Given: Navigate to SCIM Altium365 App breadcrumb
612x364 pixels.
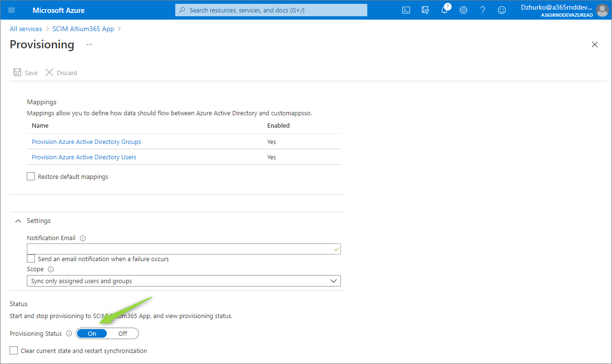Looking at the screenshot, I should (83, 29).
